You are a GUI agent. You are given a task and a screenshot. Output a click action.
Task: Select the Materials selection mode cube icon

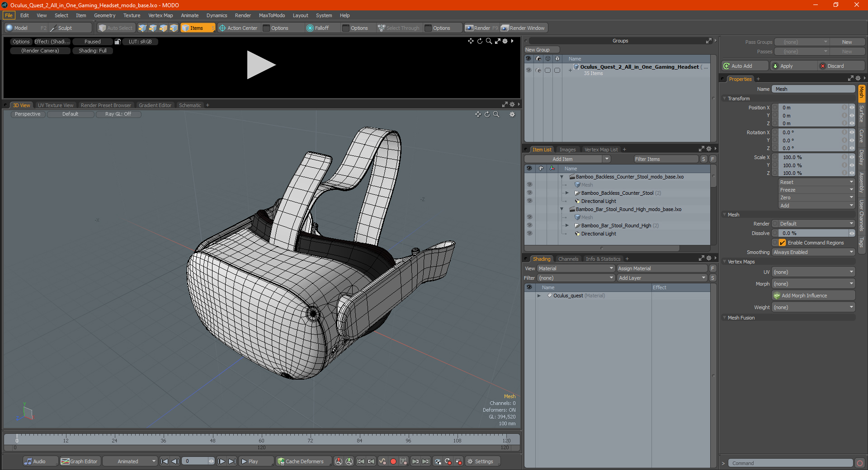[x=174, y=28]
